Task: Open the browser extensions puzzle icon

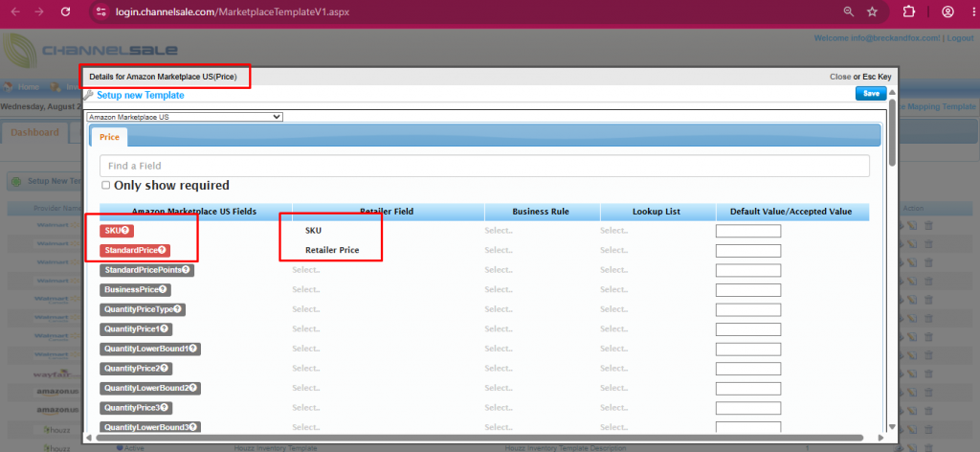Action: [x=909, y=11]
